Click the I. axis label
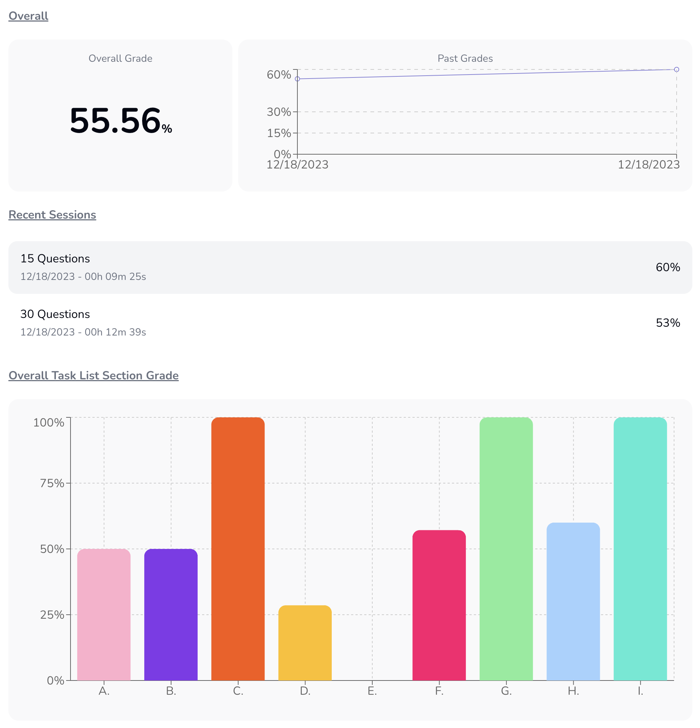Image resolution: width=700 pixels, height=728 pixels. pyautogui.click(x=640, y=691)
